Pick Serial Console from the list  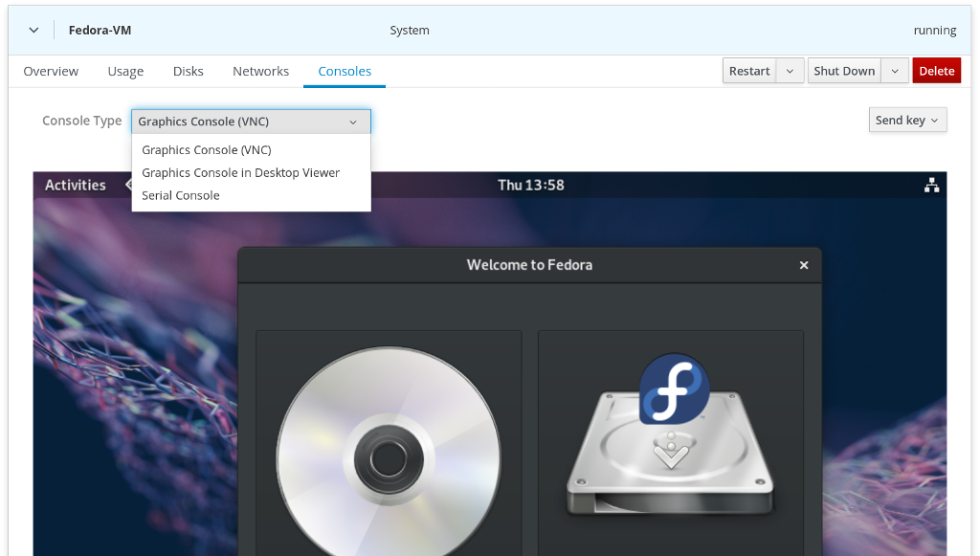click(x=251, y=195)
